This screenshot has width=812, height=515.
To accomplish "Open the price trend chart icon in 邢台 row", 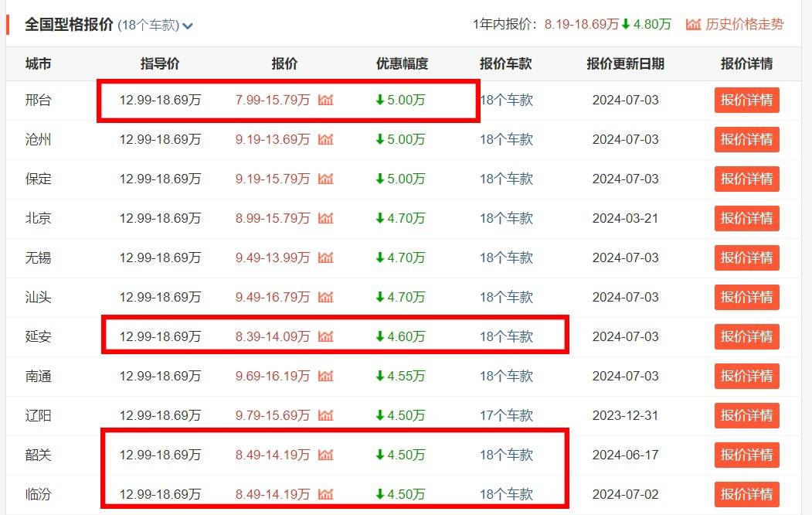I will (x=326, y=100).
